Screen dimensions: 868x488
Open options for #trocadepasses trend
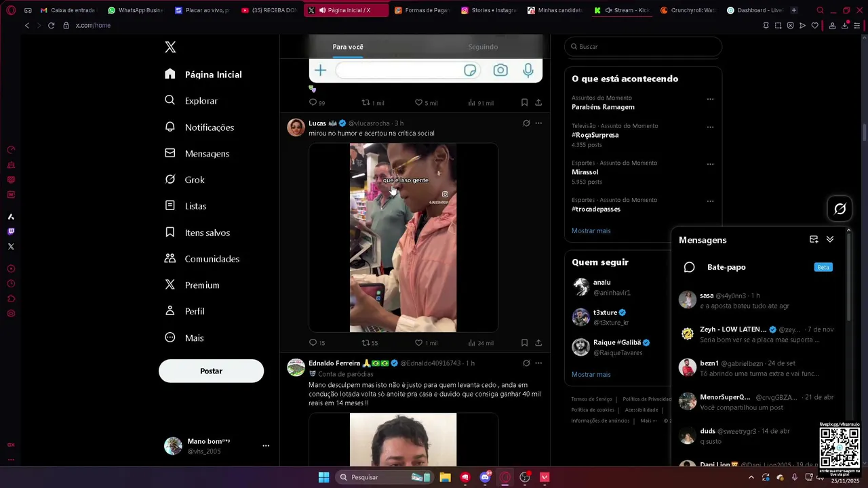[x=710, y=201]
